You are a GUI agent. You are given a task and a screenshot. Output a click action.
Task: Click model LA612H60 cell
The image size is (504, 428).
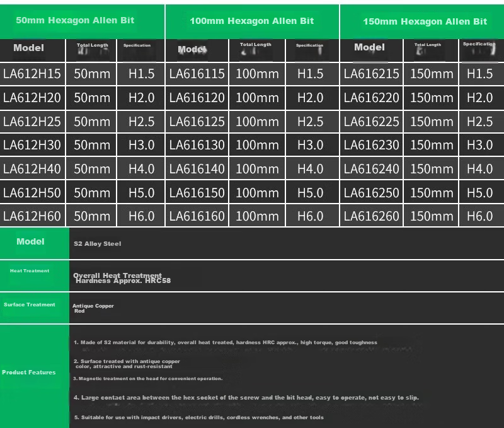(x=32, y=216)
